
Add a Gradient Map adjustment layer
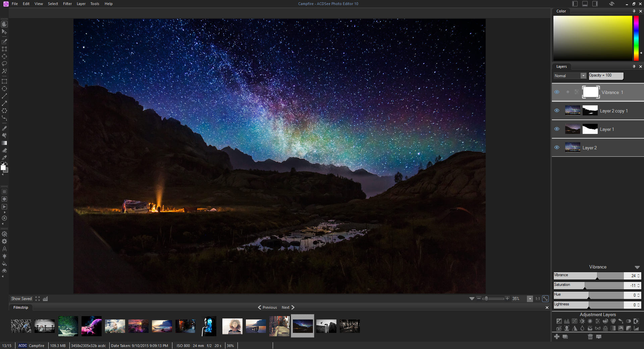(613, 329)
